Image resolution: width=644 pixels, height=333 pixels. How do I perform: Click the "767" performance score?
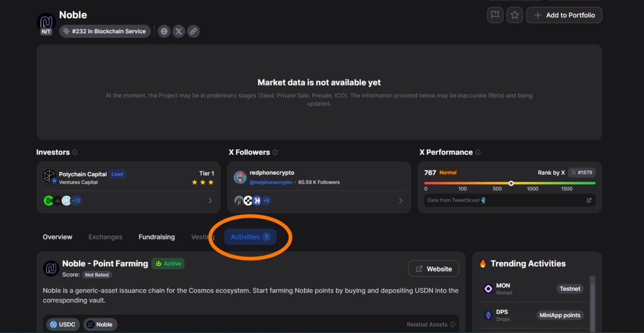click(x=430, y=173)
